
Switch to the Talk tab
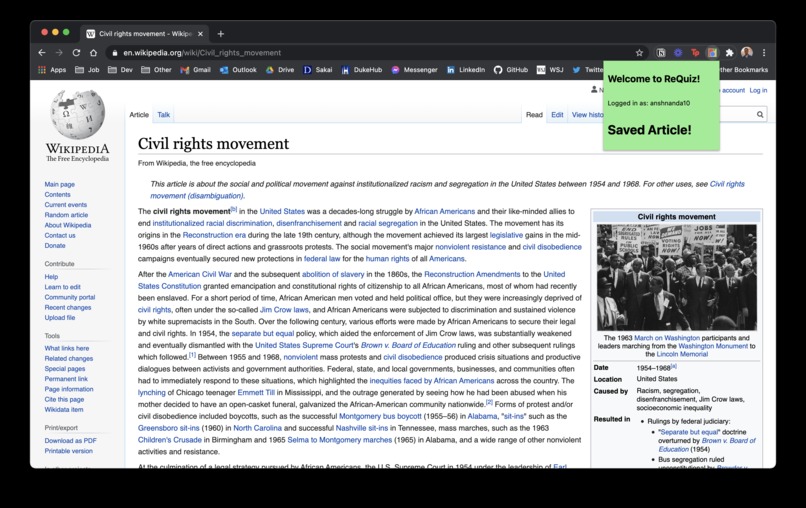[x=163, y=115]
